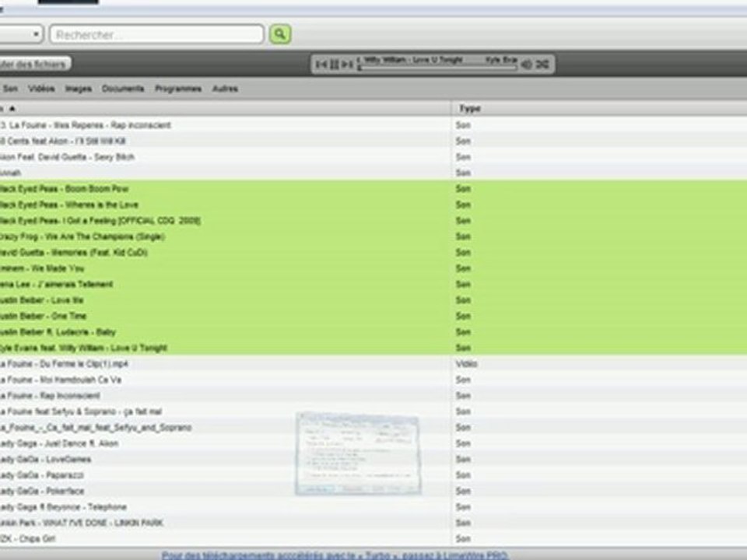Click the green magnifier search button
The image size is (747, 560).
[280, 34]
